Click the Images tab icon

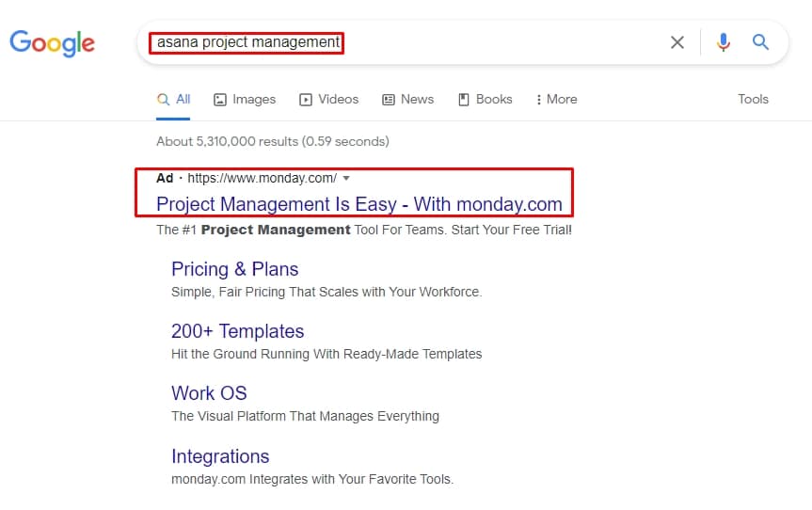click(x=220, y=100)
